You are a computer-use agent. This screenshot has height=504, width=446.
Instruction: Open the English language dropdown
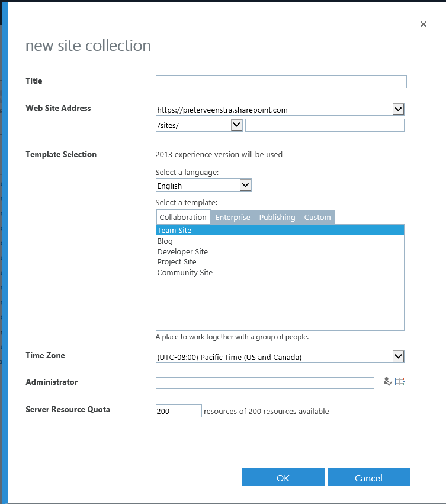[204, 185]
